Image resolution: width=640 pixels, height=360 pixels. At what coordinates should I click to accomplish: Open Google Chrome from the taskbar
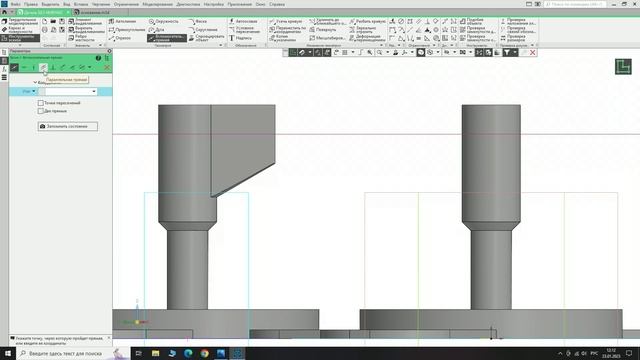[x=204, y=353]
